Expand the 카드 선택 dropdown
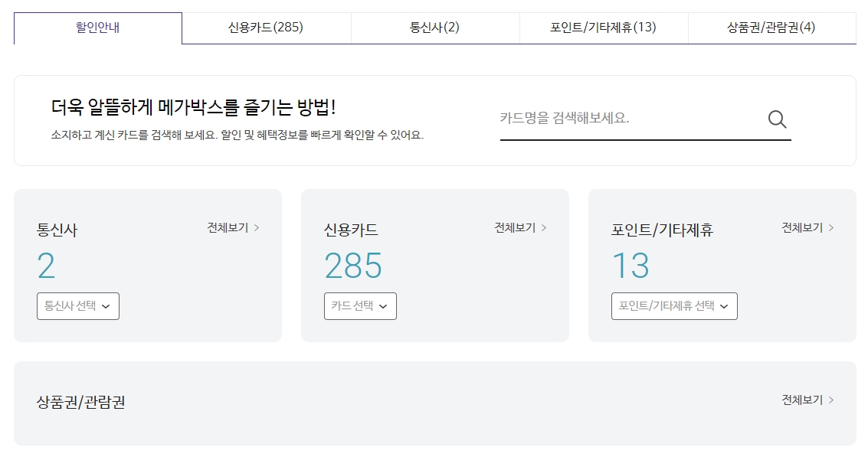 coord(360,305)
